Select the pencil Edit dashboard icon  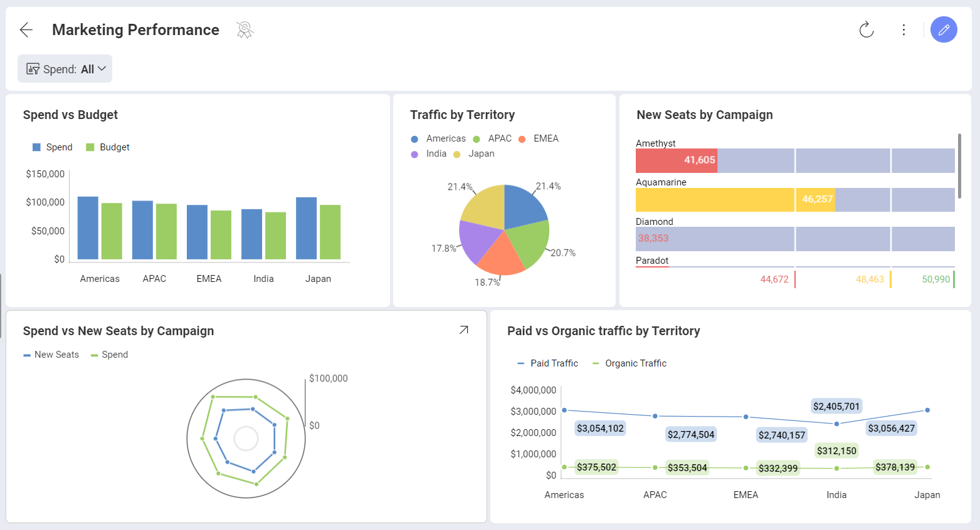click(x=944, y=29)
